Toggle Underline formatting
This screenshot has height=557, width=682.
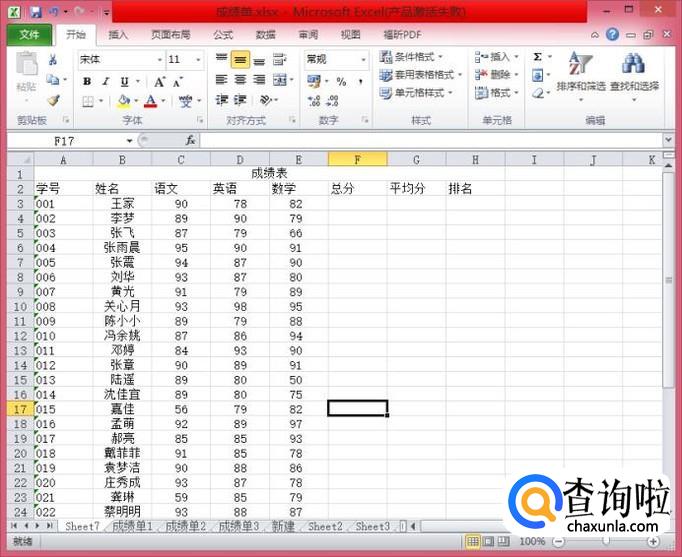click(x=124, y=81)
